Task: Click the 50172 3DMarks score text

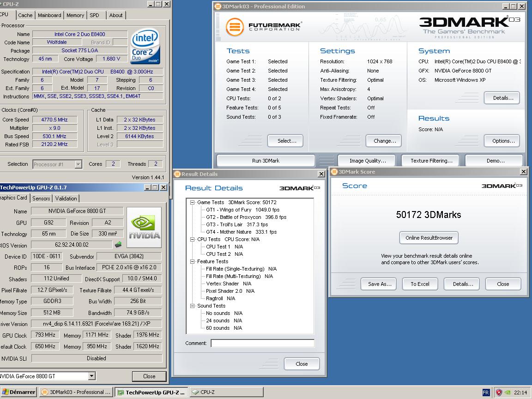Action: pos(429,215)
